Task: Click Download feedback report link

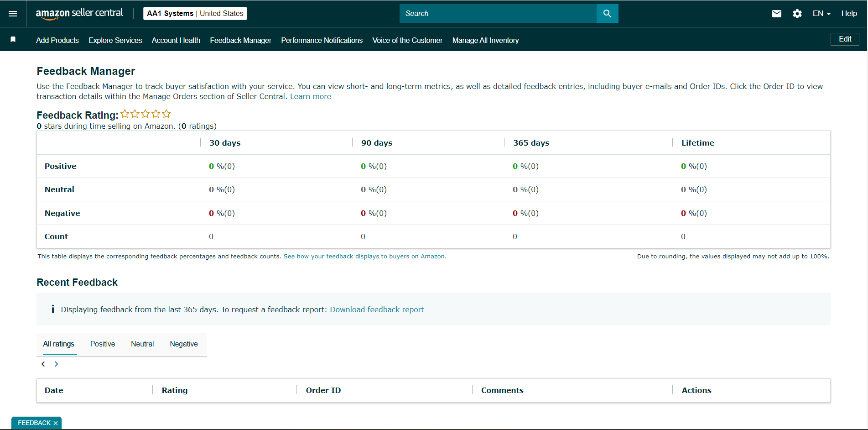Action: pos(377,309)
